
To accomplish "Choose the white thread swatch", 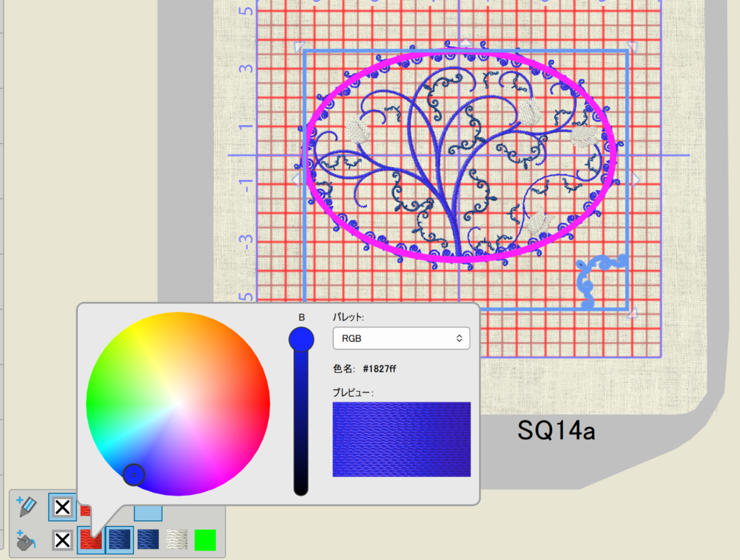I will 176,540.
